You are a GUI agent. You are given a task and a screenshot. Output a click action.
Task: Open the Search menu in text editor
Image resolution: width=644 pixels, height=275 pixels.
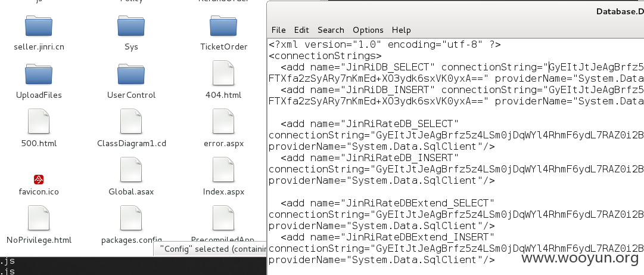[x=331, y=30]
